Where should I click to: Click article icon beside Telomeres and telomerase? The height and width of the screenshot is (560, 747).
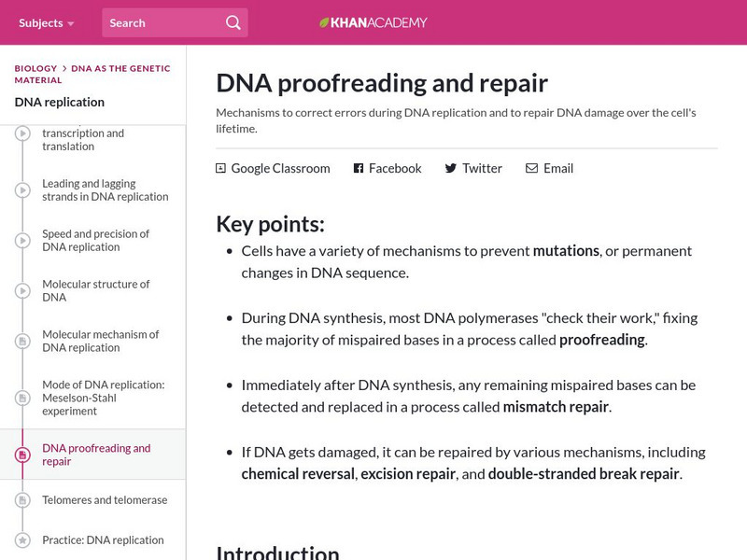(x=21, y=499)
